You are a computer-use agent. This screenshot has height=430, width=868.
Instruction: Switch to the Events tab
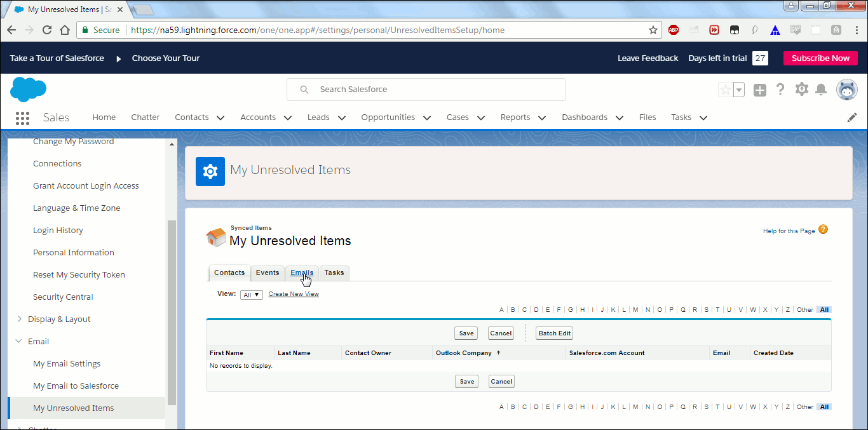pos(268,272)
